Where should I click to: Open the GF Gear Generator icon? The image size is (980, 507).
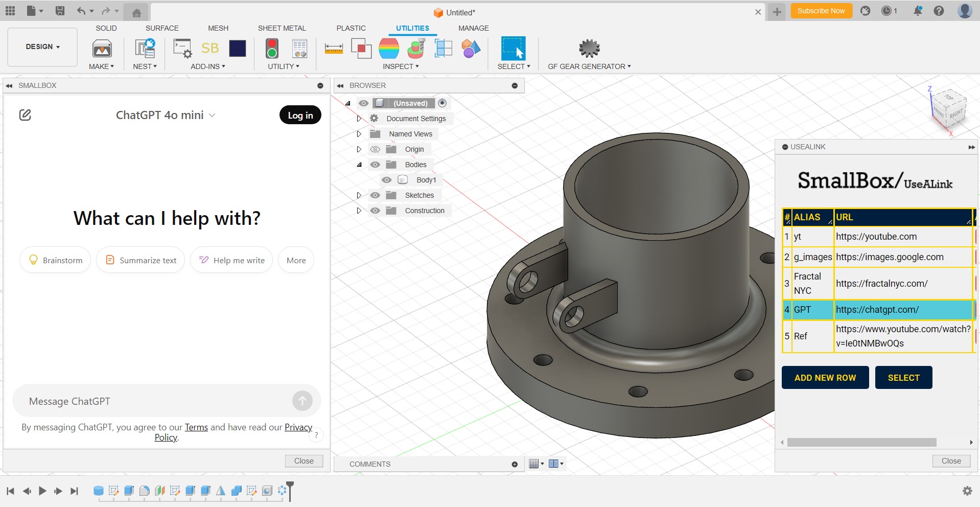point(589,49)
